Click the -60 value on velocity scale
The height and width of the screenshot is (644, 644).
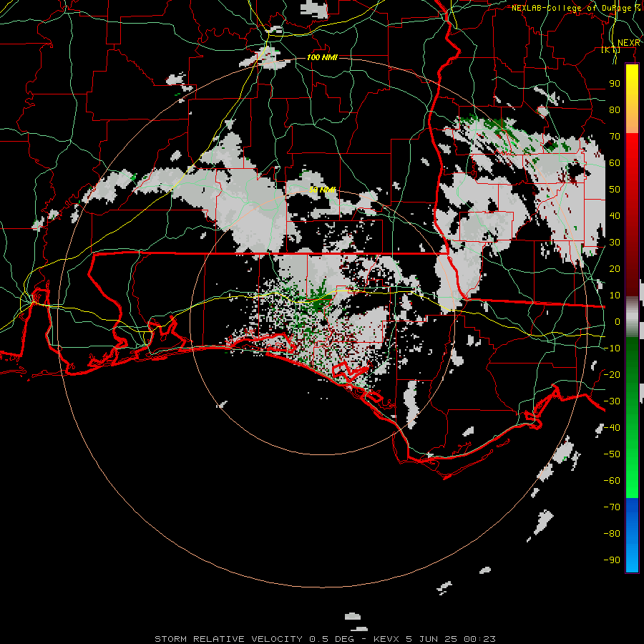612,481
